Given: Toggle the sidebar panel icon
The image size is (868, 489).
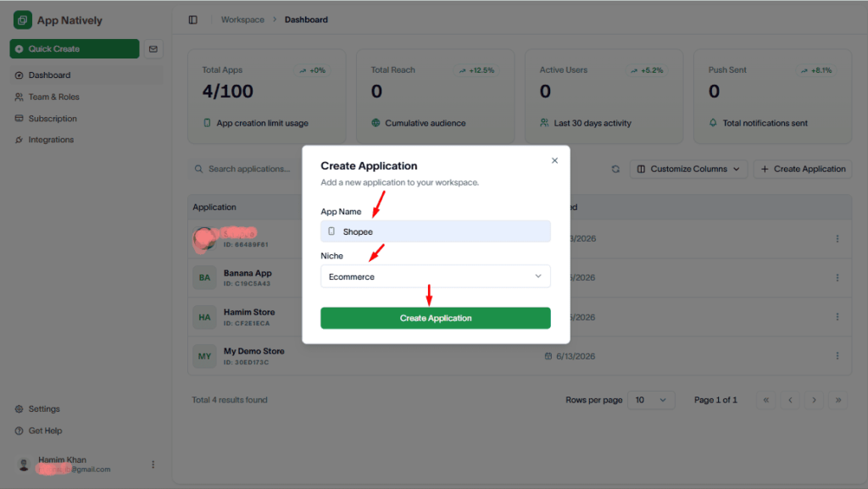Looking at the screenshot, I should click(192, 19).
